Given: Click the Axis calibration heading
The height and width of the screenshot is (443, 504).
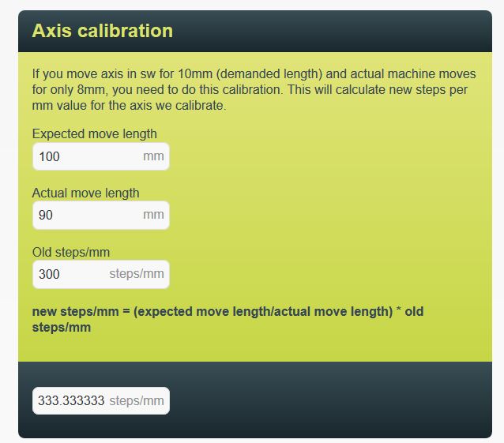Looking at the screenshot, I should (102, 31).
